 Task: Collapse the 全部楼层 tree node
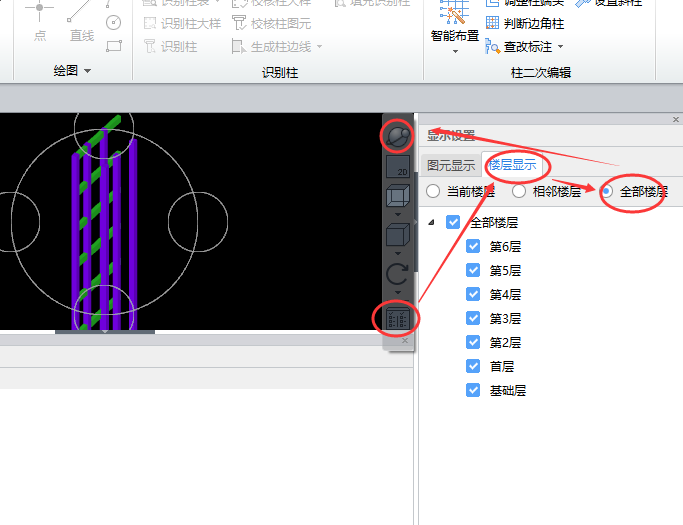tap(431, 223)
